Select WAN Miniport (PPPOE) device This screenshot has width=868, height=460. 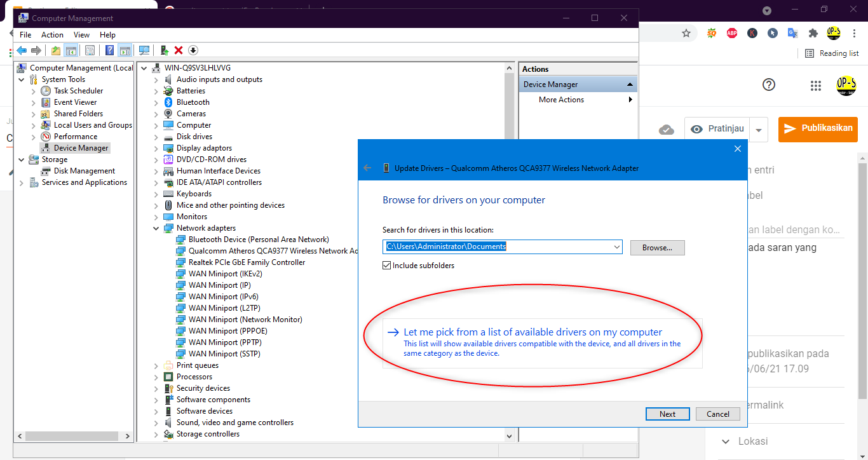[222, 331]
